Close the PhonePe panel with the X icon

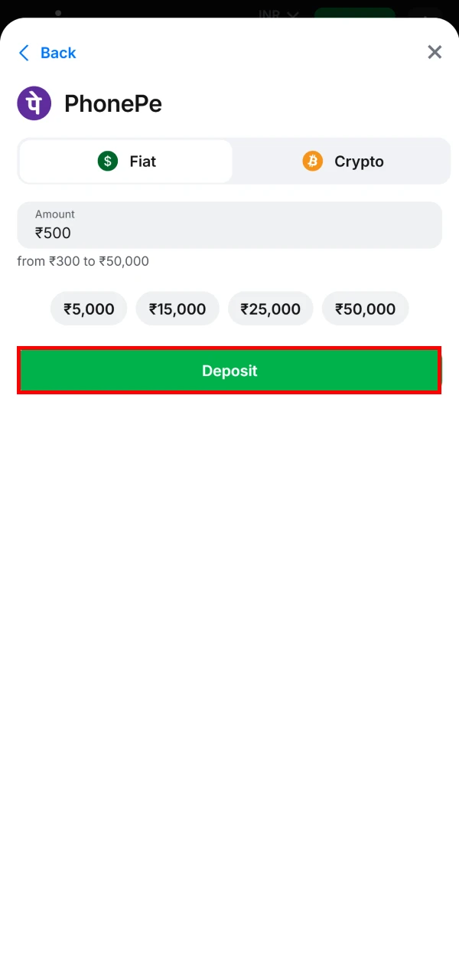[435, 52]
